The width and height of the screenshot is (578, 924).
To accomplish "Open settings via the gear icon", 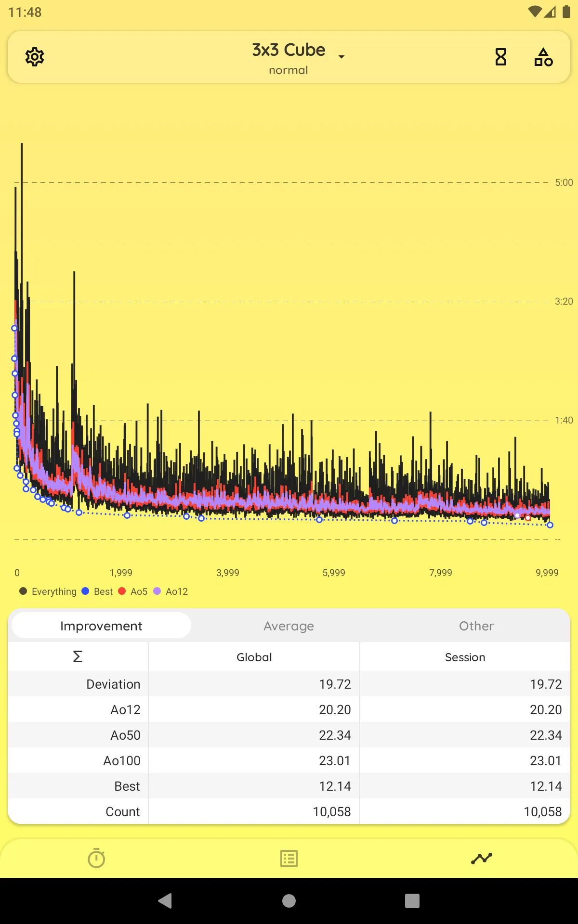I will (35, 57).
